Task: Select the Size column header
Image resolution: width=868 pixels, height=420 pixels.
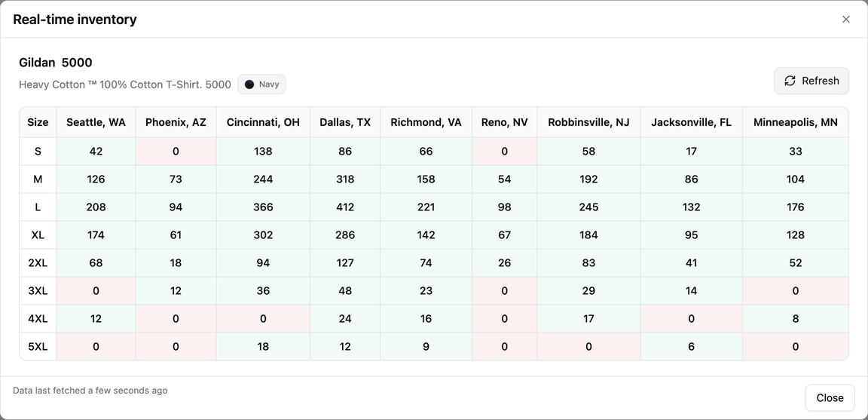Action: coord(38,122)
